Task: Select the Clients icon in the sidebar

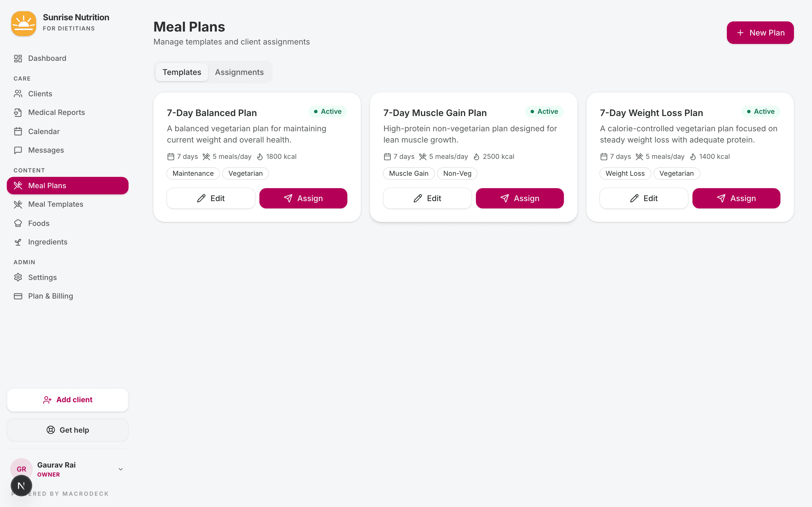Action: point(18,94)
